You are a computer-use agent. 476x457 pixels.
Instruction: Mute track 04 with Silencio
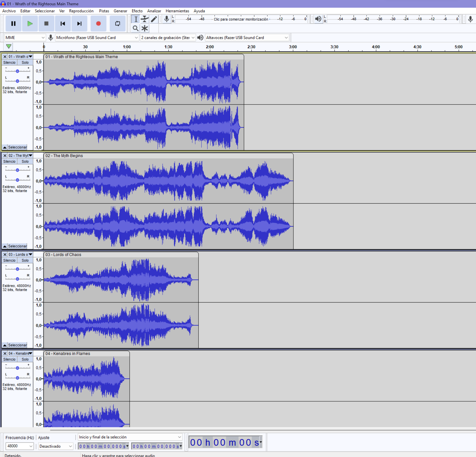click(x=9, y=359)
